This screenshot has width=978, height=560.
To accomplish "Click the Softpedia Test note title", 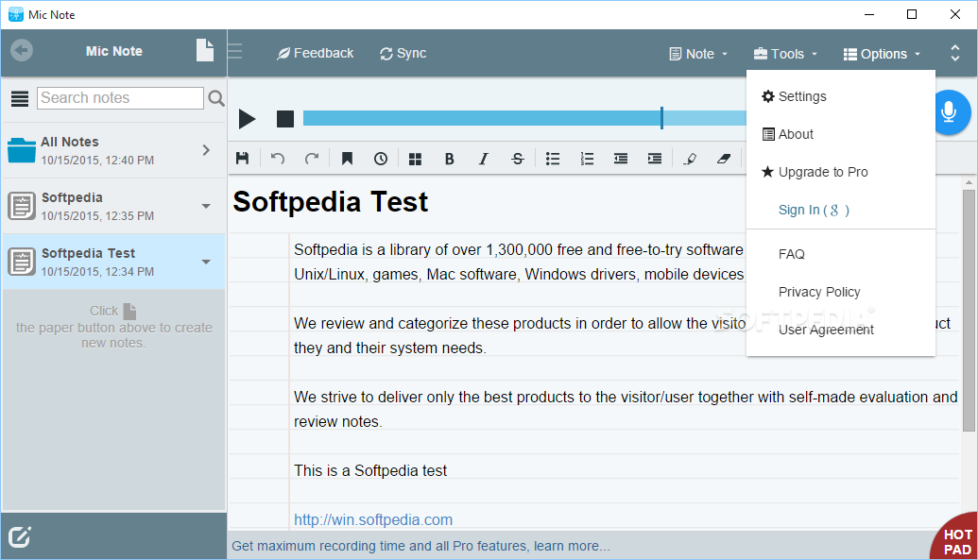I will (x=330, y=202).
